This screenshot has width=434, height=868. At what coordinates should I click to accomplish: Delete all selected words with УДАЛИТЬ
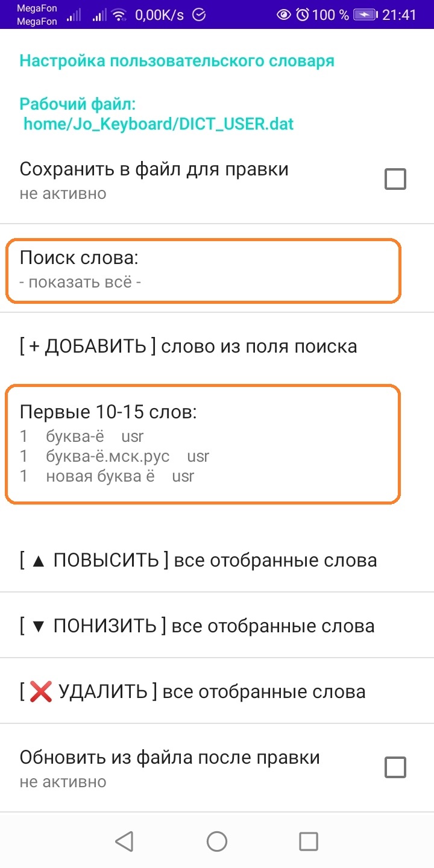click(x=217, y=691)
